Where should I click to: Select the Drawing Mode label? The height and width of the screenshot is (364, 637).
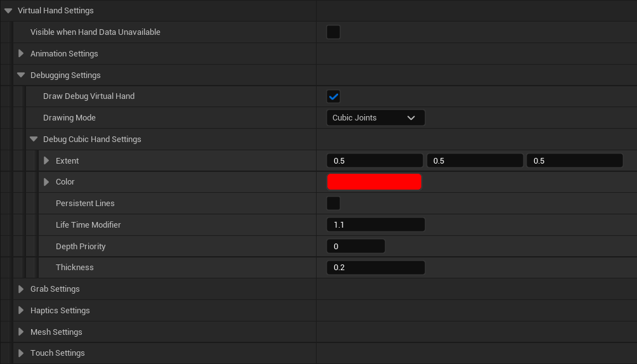click(69, 118)
